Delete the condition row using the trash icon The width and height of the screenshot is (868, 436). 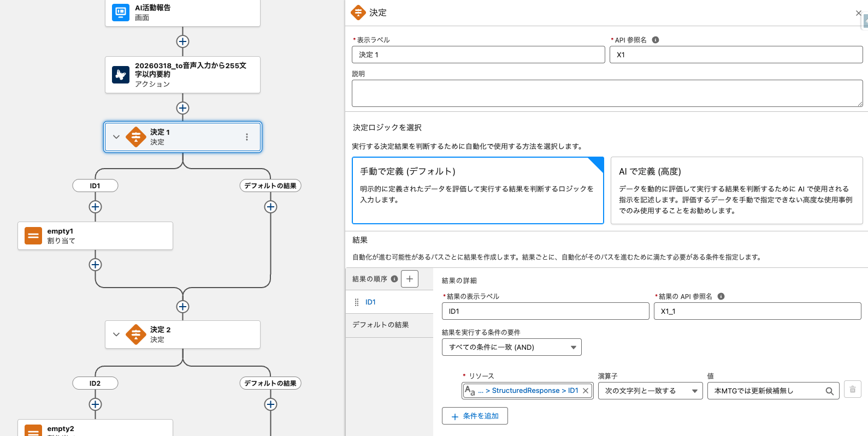coord(852,390)
